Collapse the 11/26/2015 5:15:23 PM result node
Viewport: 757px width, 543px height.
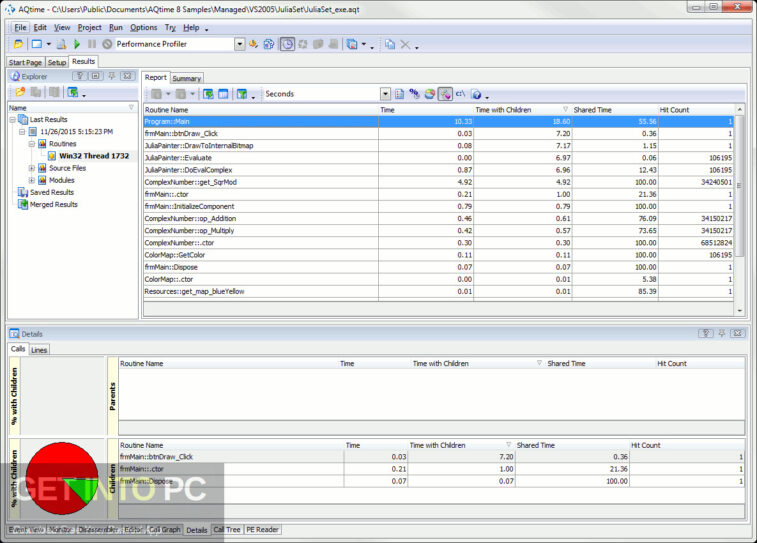coord(22,132)
